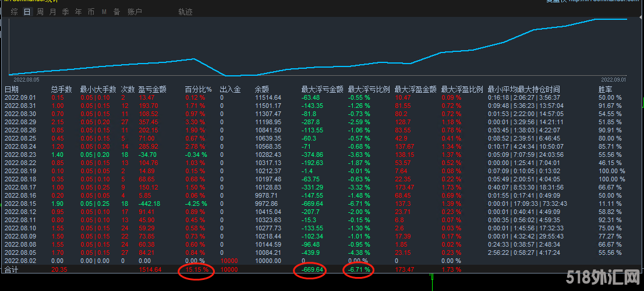Image resolution: width=644 pixels, height=291 pixels.
Task: Click the blue equity curve chart
Action: (x=319, y=47)
